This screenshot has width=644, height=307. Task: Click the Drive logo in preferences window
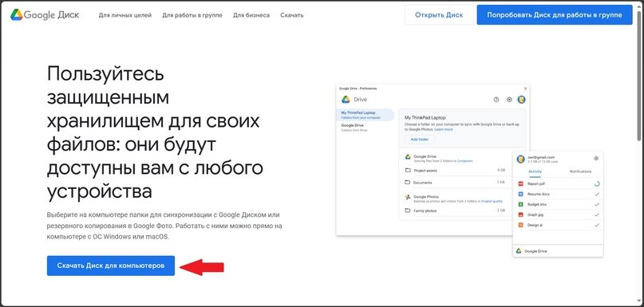tap(346, 100)
